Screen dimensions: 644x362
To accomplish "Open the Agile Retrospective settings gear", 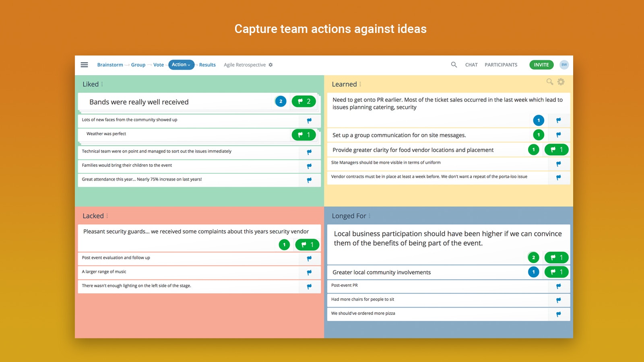I will tap(270, 65).
